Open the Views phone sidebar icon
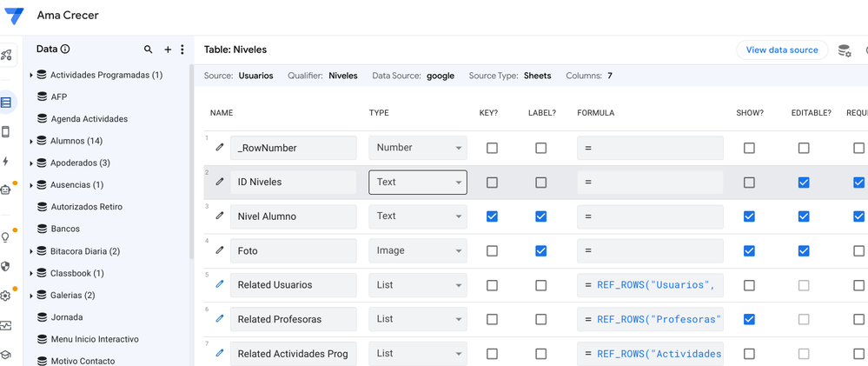 click(6, 132)
